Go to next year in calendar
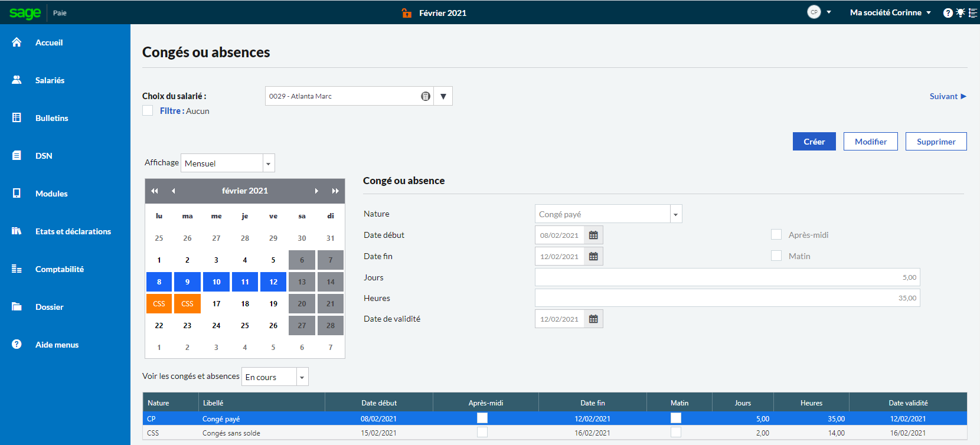Screen dimensions: 980x445 335,191
